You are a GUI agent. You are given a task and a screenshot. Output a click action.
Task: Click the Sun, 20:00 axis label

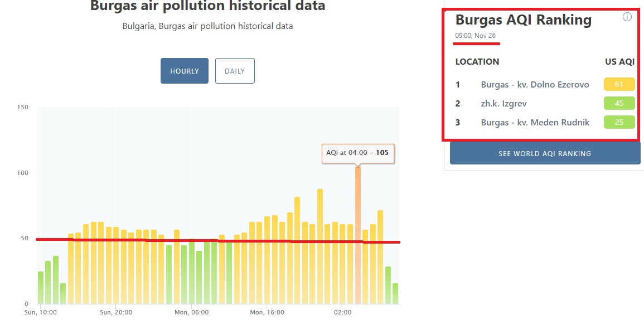point(116,312)
